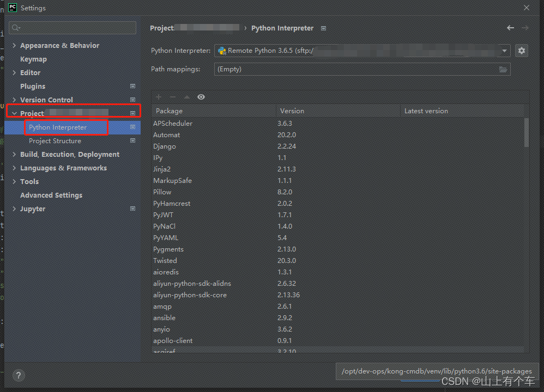This screenshot has width=544, height=392.
Task: Click the uninstall package minus icon
Action: click(173, 97)
